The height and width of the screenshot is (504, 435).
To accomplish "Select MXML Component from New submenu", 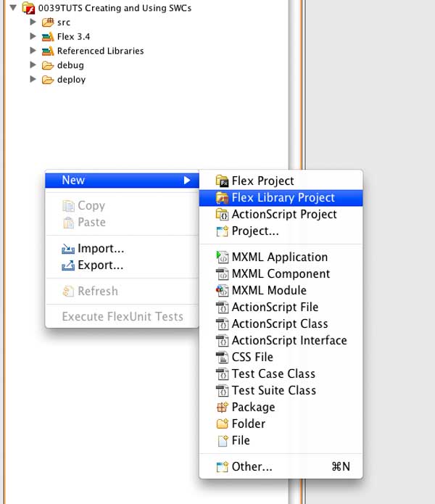I will click(281, 274).
